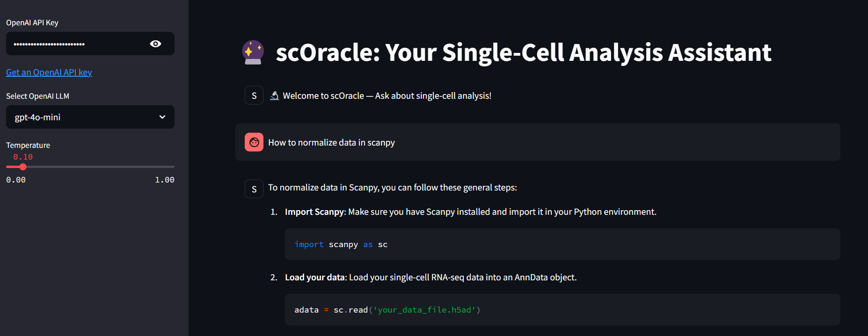Click the scOracle page title heading

(x=523, y=52)
